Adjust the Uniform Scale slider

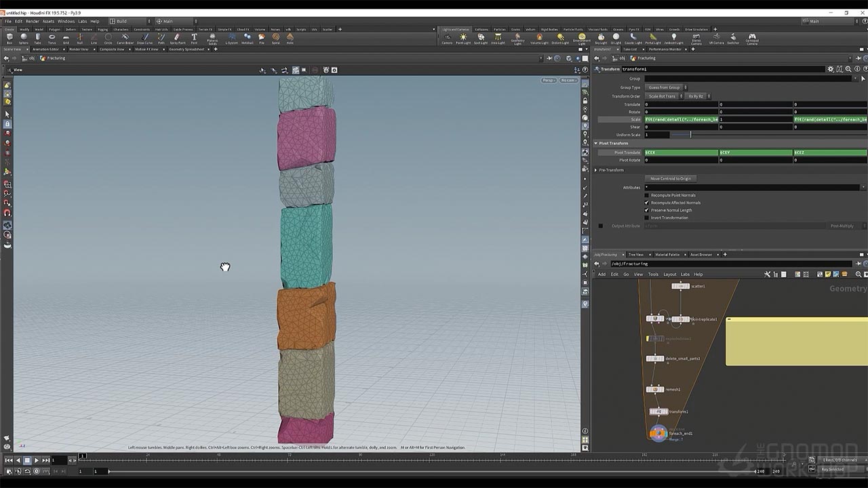tap(690, 135)
